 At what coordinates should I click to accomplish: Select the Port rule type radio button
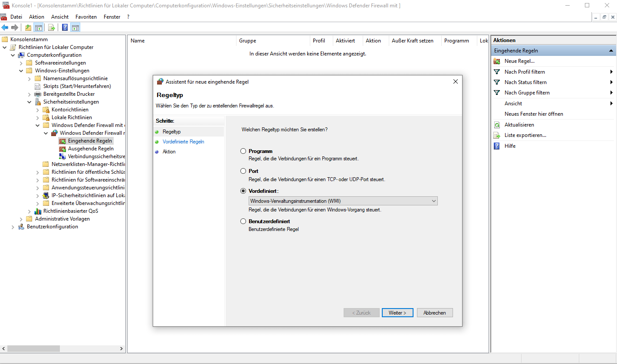pyautogui.click(x=243, y=171)
